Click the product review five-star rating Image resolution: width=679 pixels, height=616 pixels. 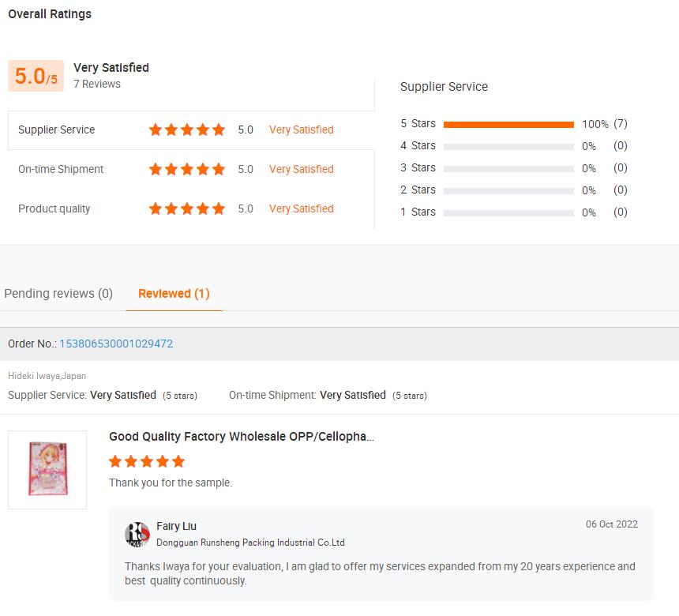[x=147, y=461]
